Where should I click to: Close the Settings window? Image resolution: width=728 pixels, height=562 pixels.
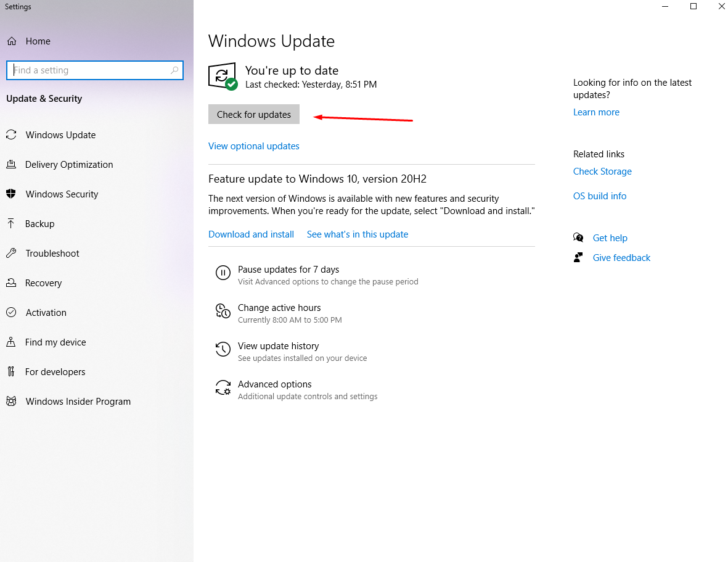pyautogui.click(x=721, y=7)
